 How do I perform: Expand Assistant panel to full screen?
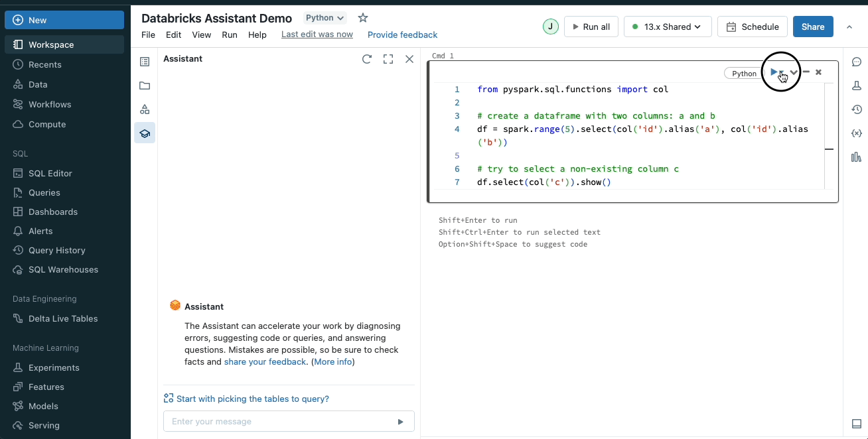(x=388, y=59)
